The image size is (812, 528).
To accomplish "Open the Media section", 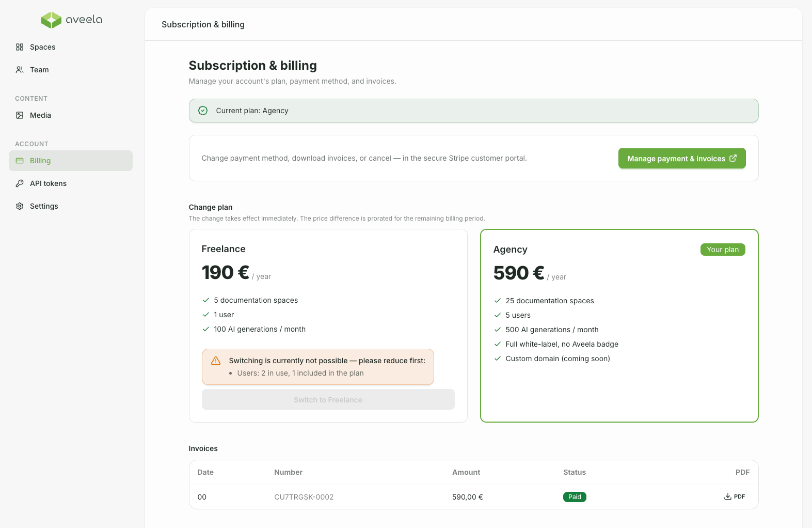I will coord(71,115).
